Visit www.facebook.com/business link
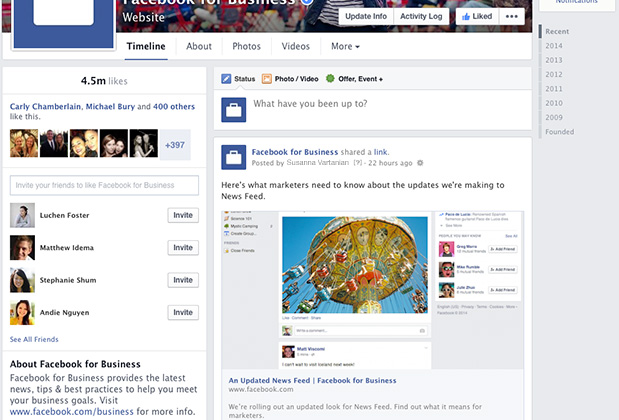Image resolution: width=619 pixels, height=420 pixels. [71, 411]
